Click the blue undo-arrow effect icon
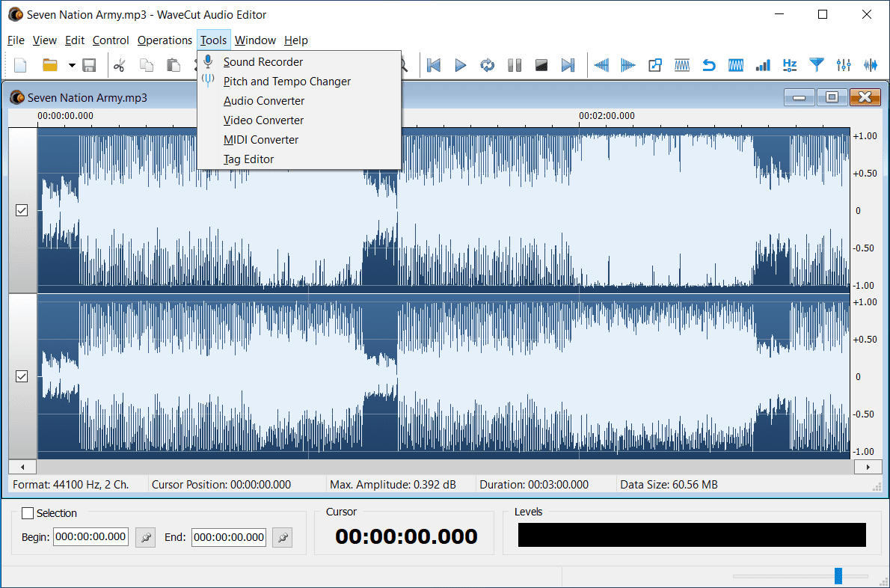 pos(709,65)
